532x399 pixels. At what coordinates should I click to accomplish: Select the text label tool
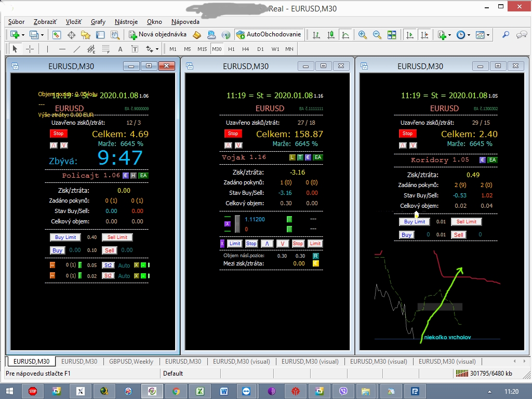pos(135,49)
